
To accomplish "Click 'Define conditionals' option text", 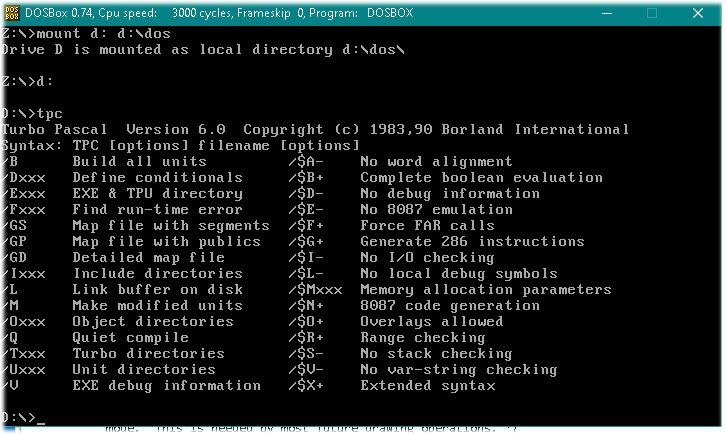I will [x=157, y=177].
